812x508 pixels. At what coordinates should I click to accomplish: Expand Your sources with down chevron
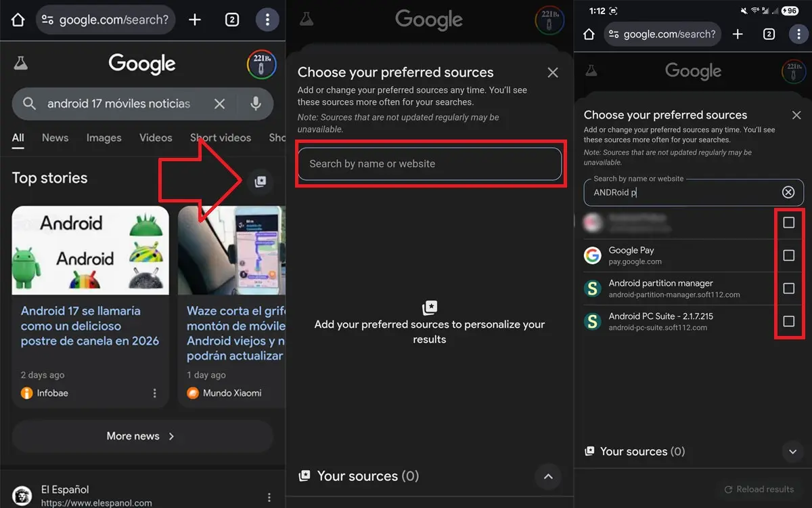793,452
